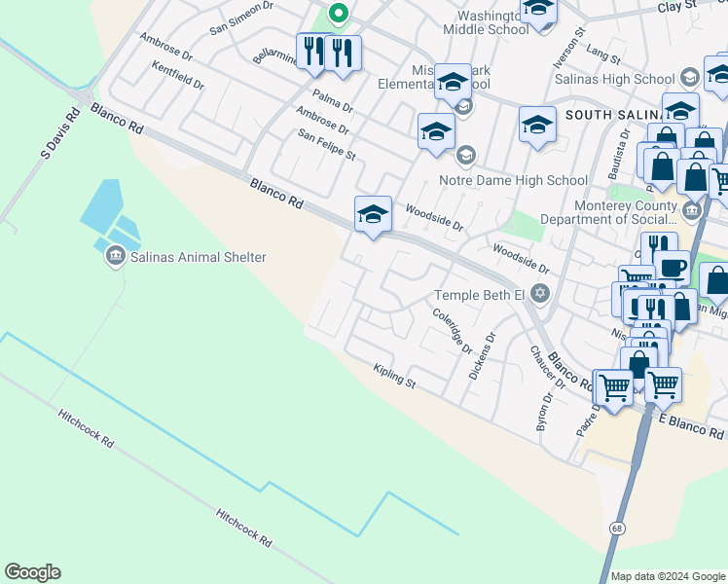Click the Blanco Rd label beside S Davis Rd

[x=117, y=119]
